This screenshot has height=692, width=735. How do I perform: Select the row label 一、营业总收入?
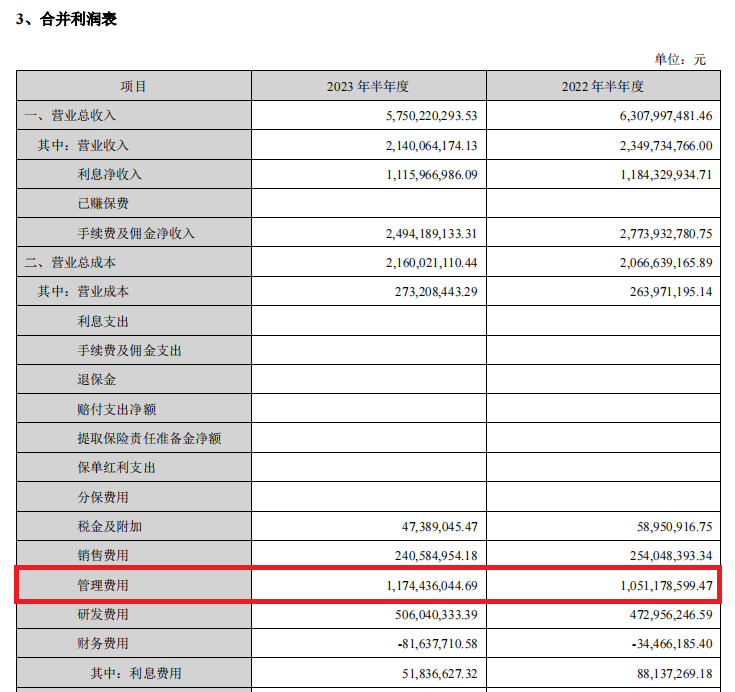point(70,115)
